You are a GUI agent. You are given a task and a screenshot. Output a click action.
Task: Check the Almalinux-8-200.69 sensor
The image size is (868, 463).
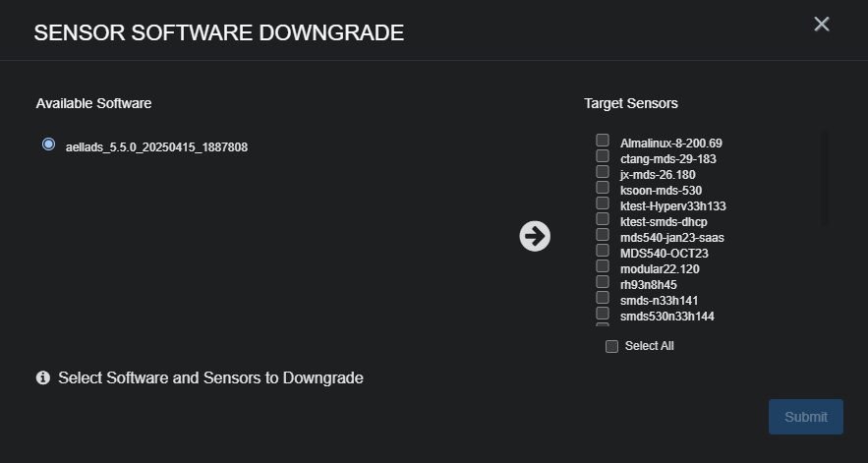[x=603, y=140]
